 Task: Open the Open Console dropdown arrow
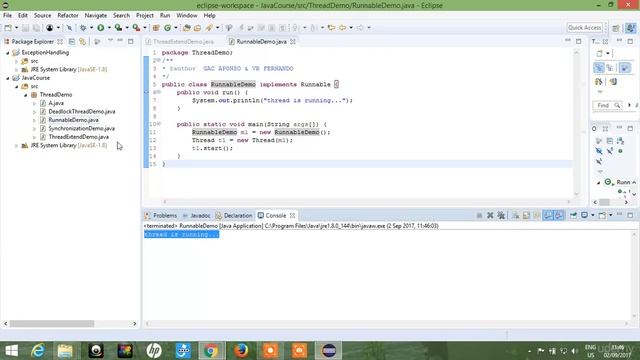(x=610, y=215)
